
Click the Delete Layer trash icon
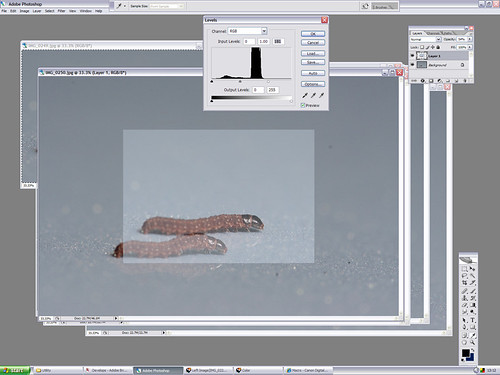[x=465, y=81]
